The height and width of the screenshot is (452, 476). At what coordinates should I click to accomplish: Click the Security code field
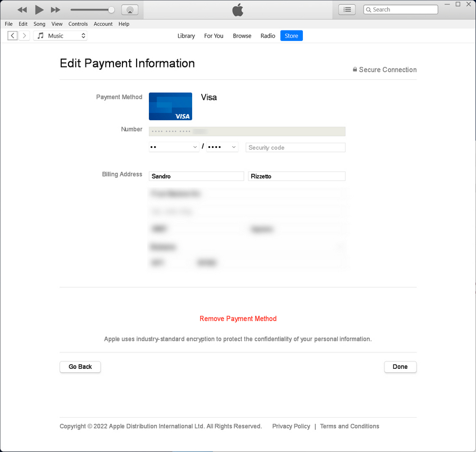296,147
